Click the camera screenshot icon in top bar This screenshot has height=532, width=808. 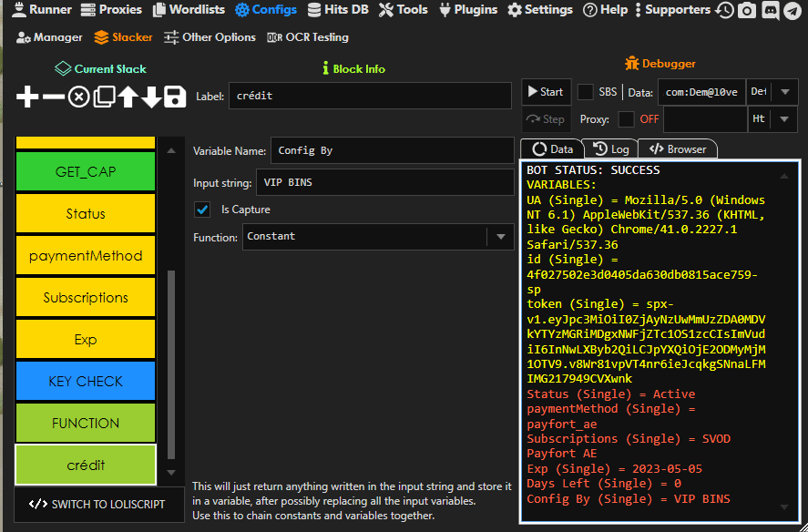747,10
